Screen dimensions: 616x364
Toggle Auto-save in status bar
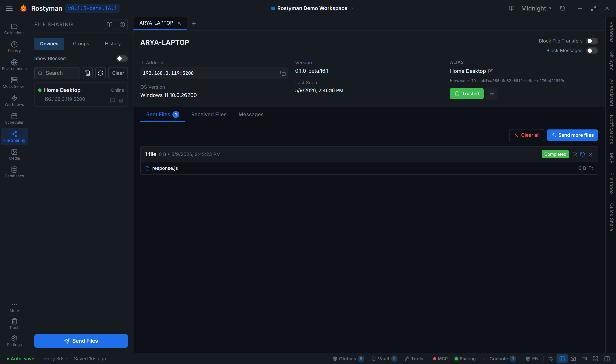click(x=21, y=359)
